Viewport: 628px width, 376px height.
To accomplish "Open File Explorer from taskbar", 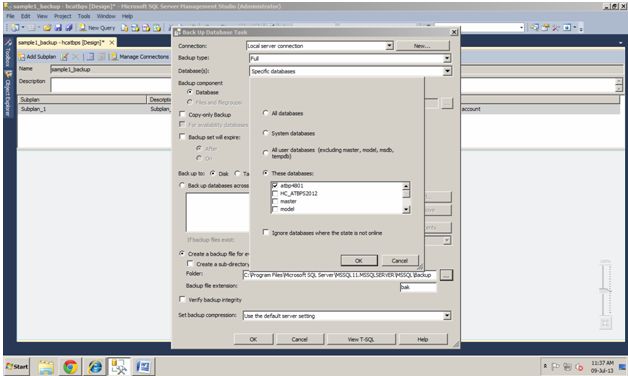I will click(x=46, y=367).
